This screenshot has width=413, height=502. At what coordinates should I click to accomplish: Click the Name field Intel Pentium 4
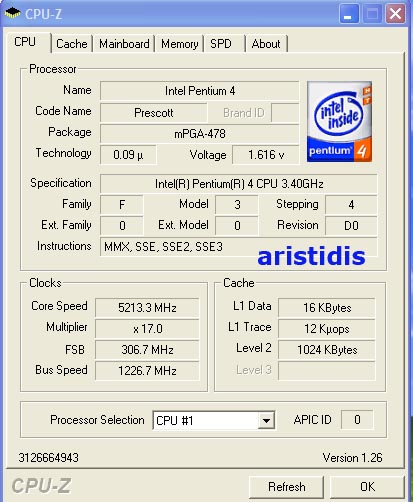click(x=200, y=91)
